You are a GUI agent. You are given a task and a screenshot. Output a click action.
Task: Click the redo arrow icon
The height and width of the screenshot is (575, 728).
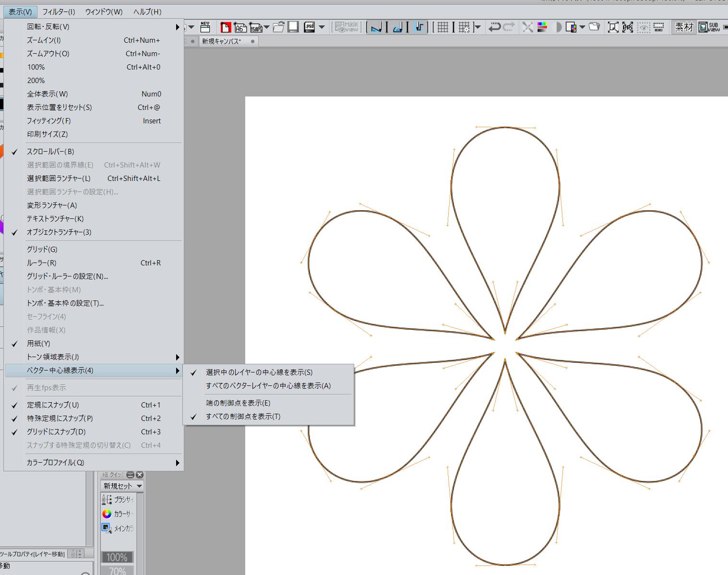click(509, 27)
